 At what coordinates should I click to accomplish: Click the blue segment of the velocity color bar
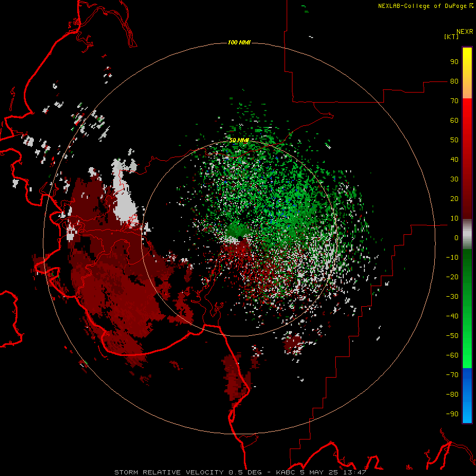[467, 396]
